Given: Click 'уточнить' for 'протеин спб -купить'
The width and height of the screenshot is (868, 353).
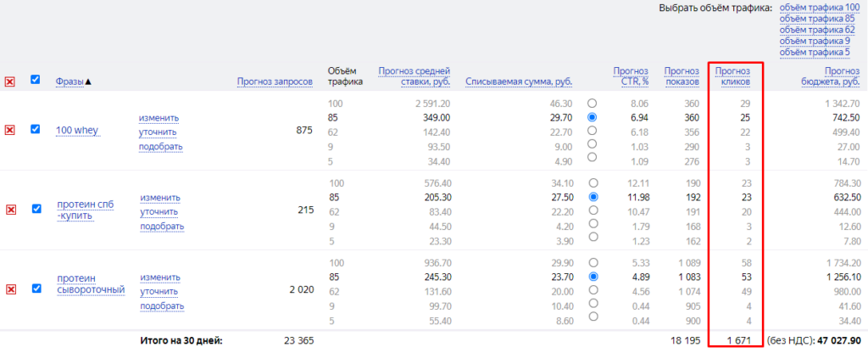Looking at the screenshot, I should pyautogui.click(x=159, y=212).
